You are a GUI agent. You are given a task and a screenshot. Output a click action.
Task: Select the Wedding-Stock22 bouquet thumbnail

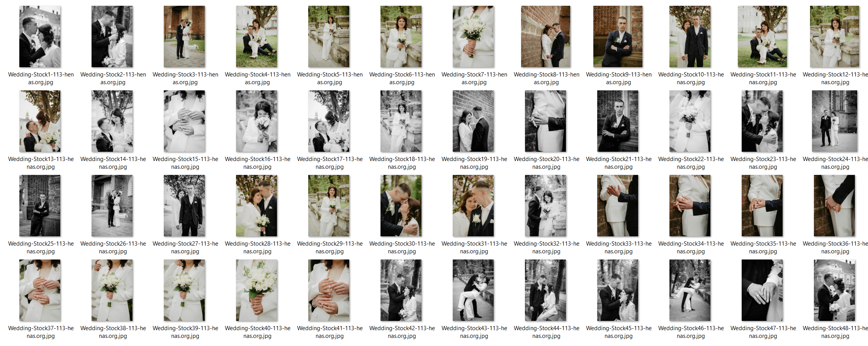pos(690,121)
